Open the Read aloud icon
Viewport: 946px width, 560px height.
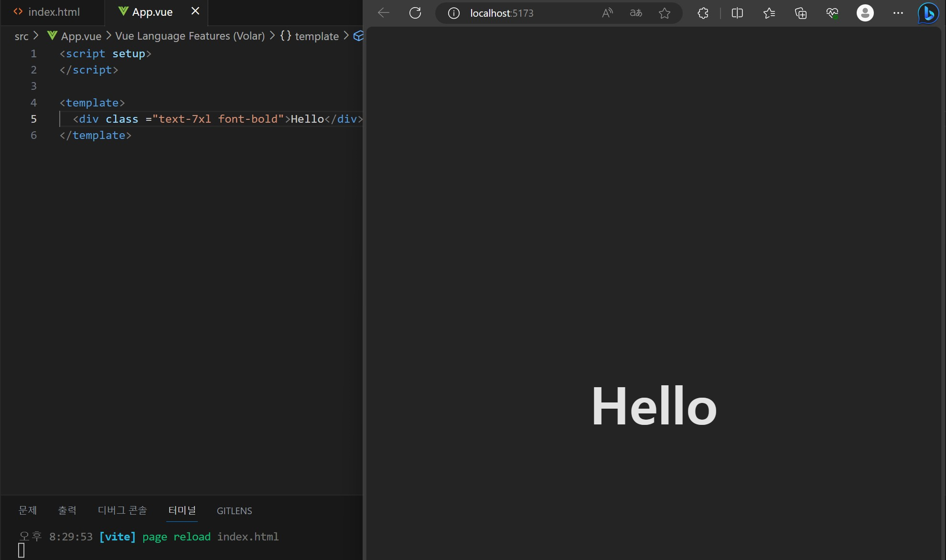[x=607, y=13]
